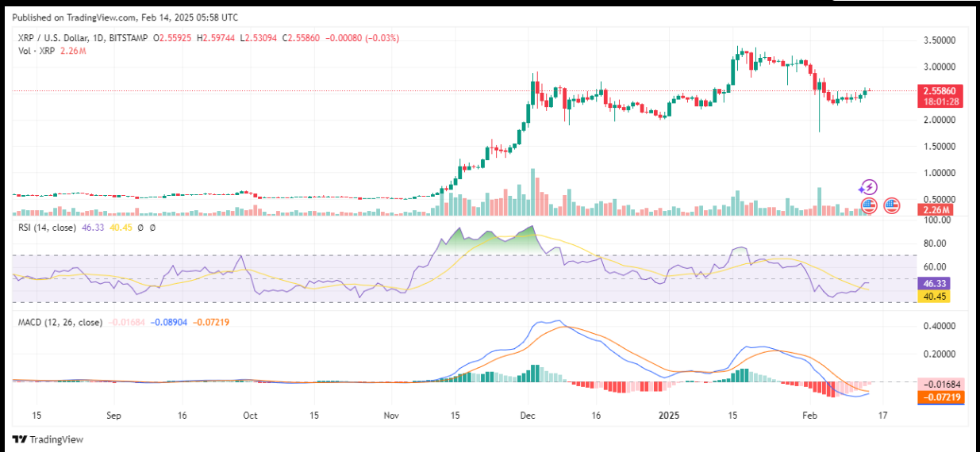980x452 pixels.
Task: Click the 3.00000 price axis label
Action: pyautogui.click(x=938, y=67)
